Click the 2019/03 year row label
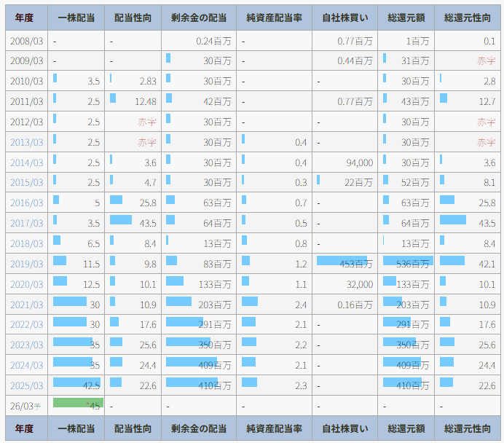Image resolution: width=504 pixels, height=443 pixels. click(x=26, y=264)
